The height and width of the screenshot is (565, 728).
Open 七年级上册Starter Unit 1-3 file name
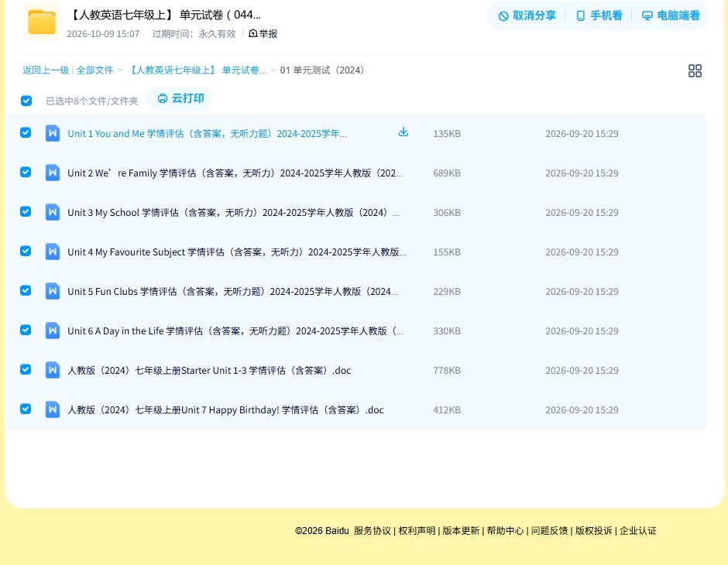(209, 370)
